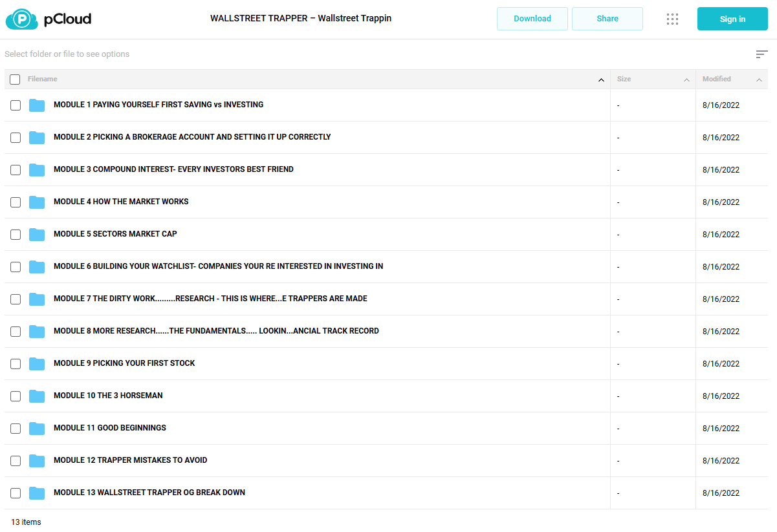Check the box for MODULE 10 folder
The width and height of the screenshot is (777, 532).
(16, 396)
